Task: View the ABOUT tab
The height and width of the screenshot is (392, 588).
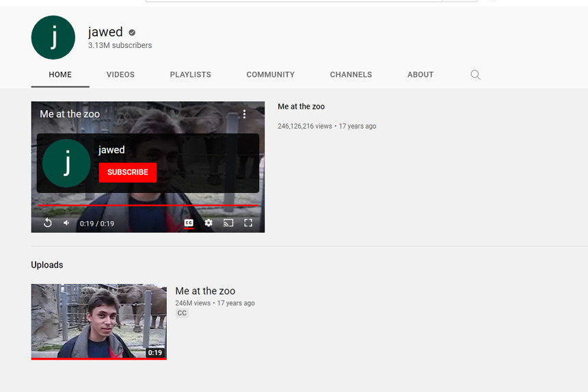Action: pyautogui.click(x=420, y=75)
